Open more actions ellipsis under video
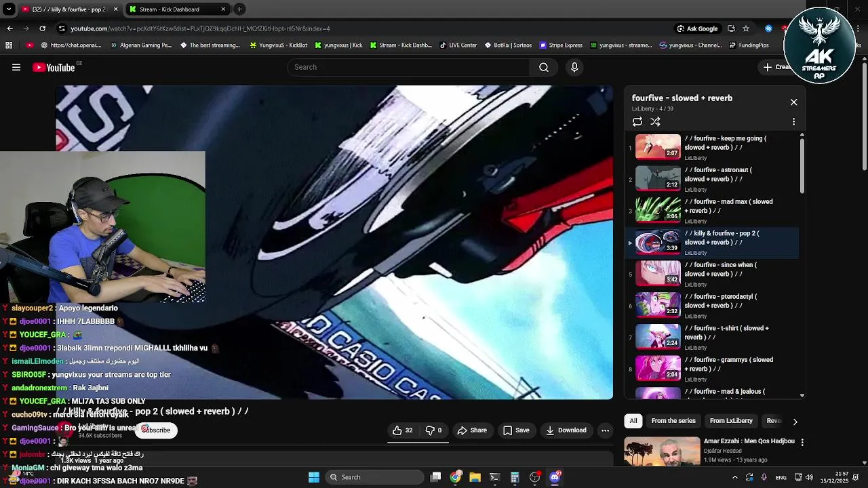The width and height of the screenshot is (868, 488). click(x=606, y=430)
